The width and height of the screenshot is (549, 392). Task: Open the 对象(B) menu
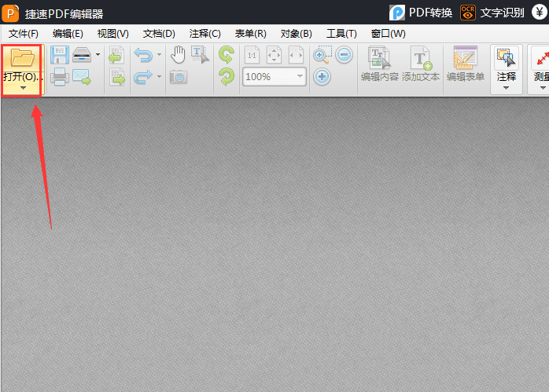[296, 34]
